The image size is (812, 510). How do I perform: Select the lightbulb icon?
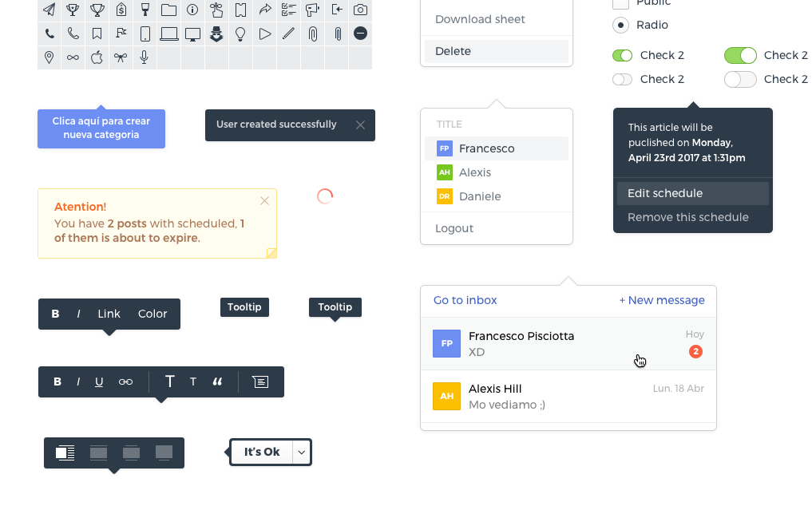click(240, 34)
